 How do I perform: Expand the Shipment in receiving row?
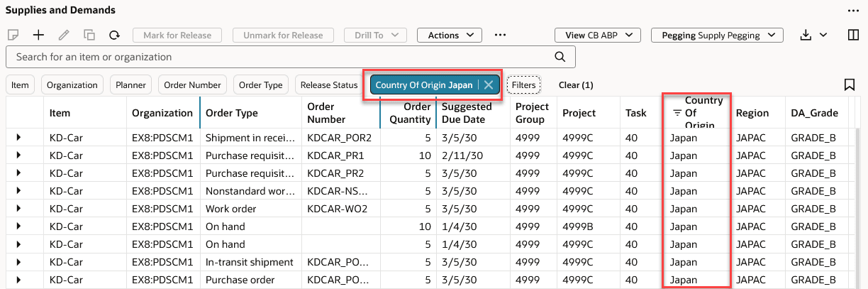(x=18, y=138)
